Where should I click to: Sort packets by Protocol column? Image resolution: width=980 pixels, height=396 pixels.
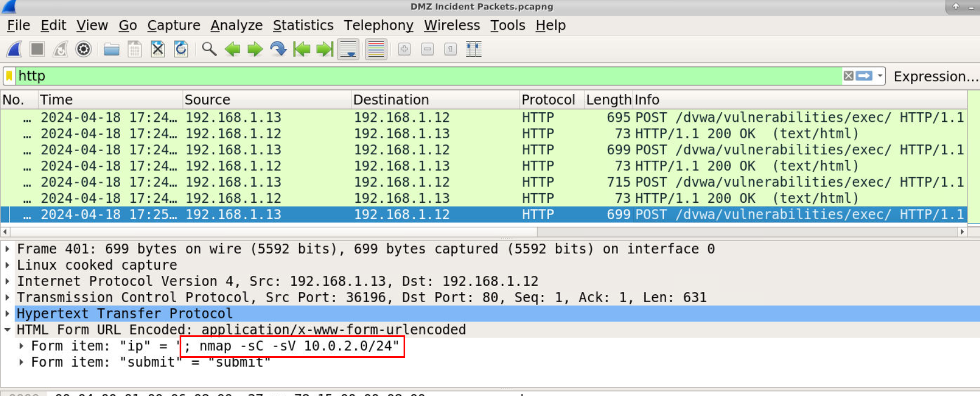click(x=552, y=100)
